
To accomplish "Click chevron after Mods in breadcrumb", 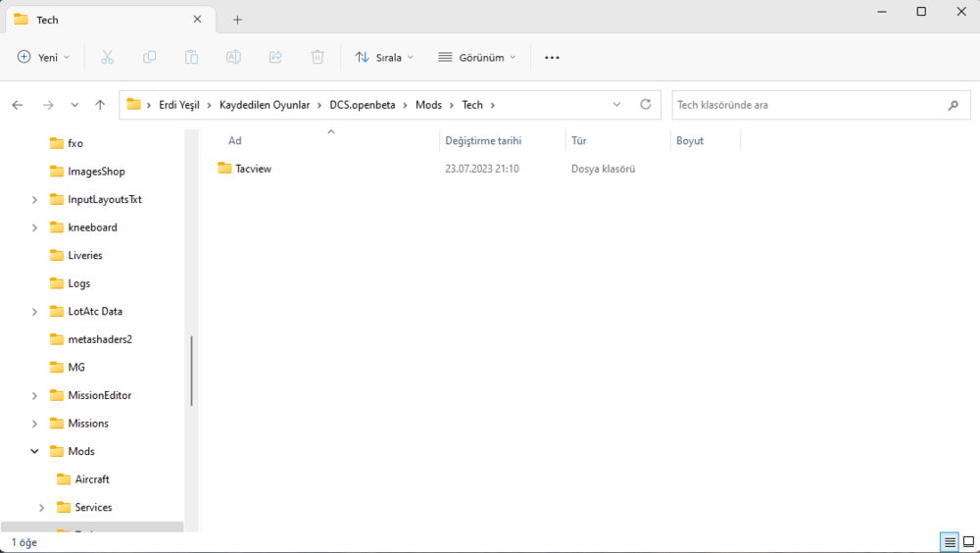I will pos(451,105).
